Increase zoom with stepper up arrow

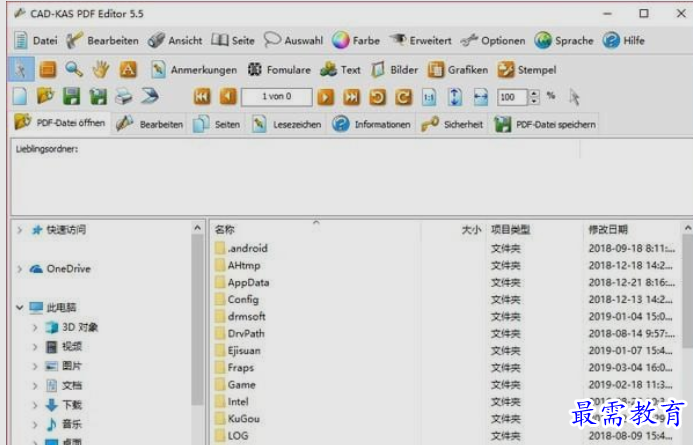click(534, 93)
